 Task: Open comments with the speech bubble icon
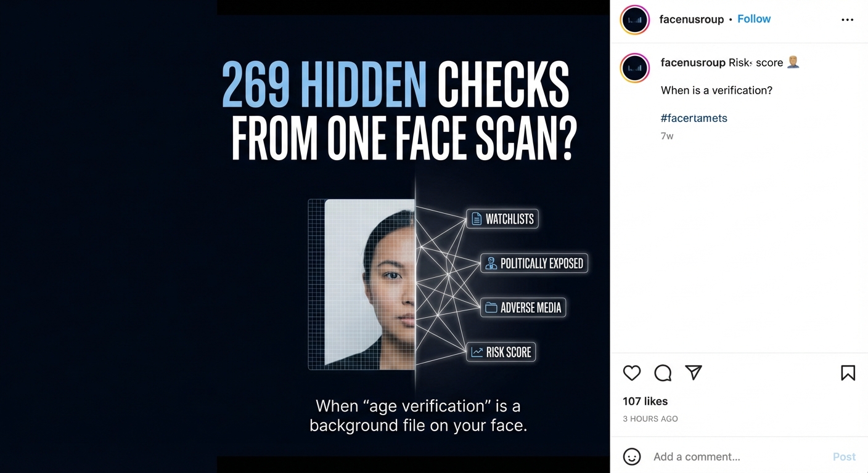click(662, 373)
